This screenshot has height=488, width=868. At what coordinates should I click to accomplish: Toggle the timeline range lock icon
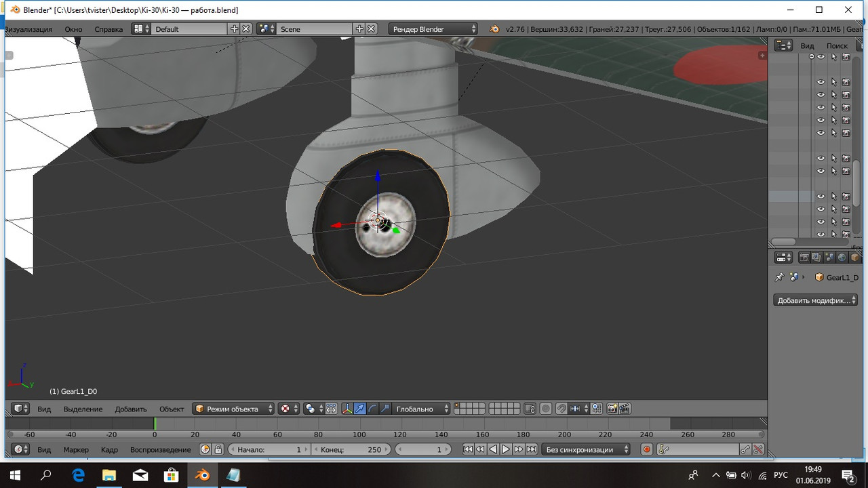pyautogui.click(x=218, y=449)
